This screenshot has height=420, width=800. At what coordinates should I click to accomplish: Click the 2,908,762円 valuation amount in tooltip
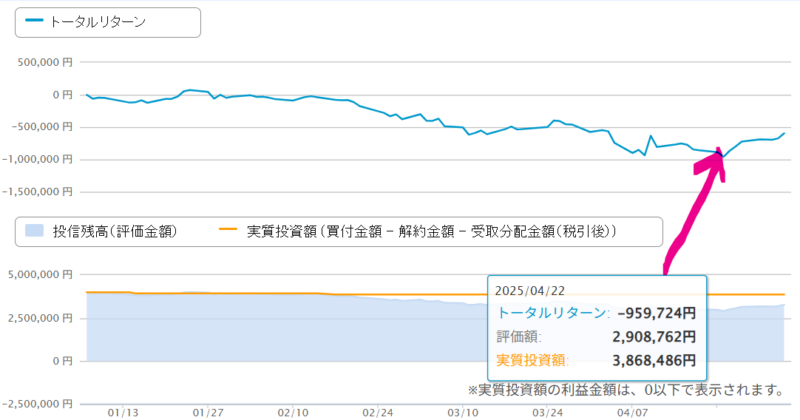(654, 337)
